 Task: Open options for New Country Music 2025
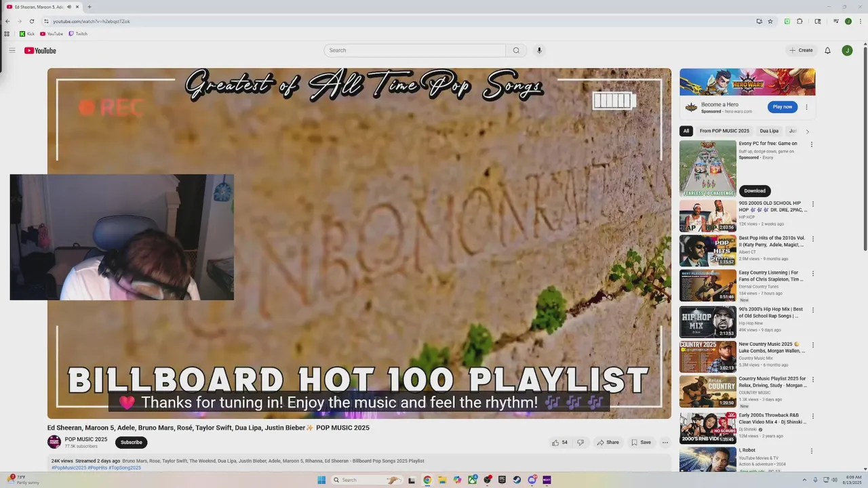click(x=813, y=345)
